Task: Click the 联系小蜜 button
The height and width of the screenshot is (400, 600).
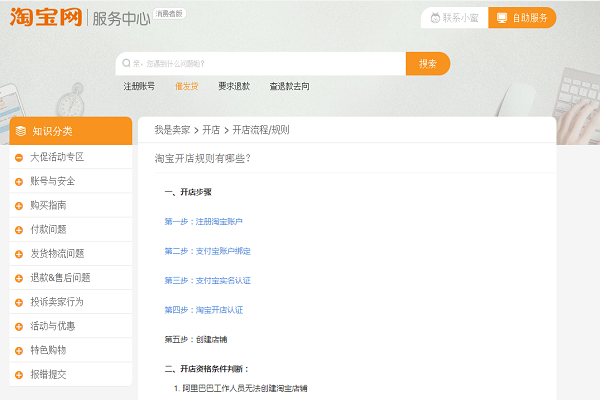Action: pyautogui.click(x=455, y=18)
